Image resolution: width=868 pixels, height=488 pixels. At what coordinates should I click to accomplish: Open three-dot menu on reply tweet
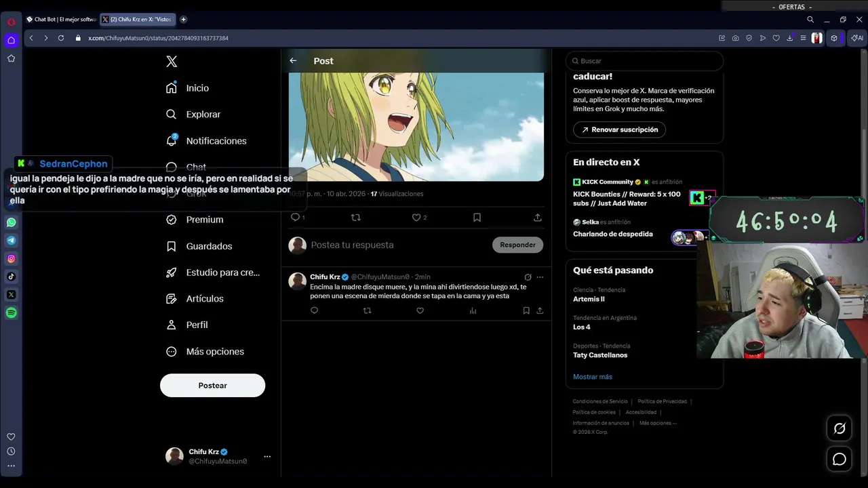pyautogui.click(x=540, y=277)
